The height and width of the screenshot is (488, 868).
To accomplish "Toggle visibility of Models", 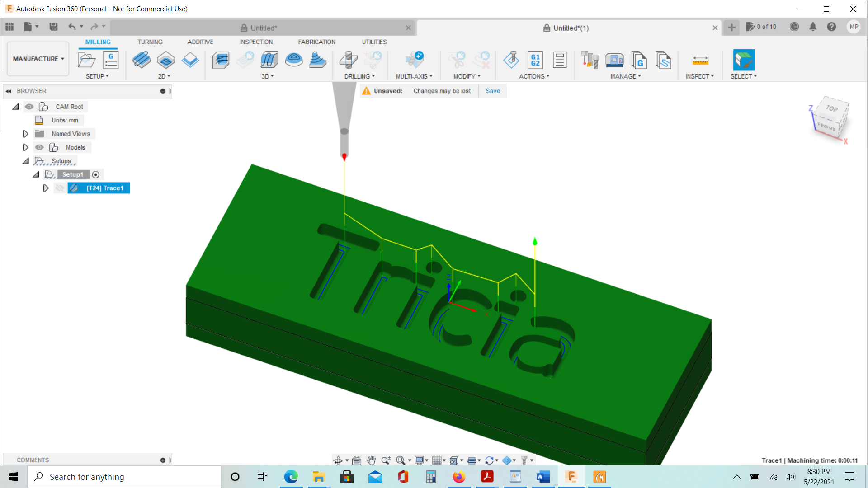I will pyautogui.click(x=40, y=147).
